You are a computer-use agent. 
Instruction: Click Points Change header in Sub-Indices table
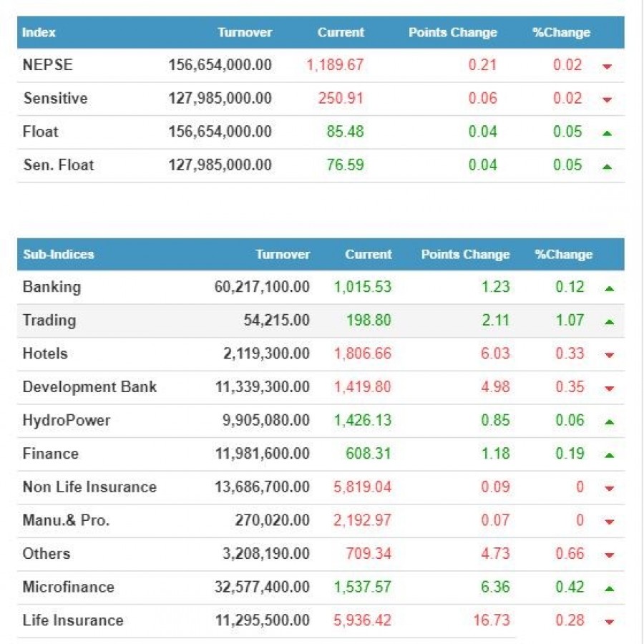(465, 255)
